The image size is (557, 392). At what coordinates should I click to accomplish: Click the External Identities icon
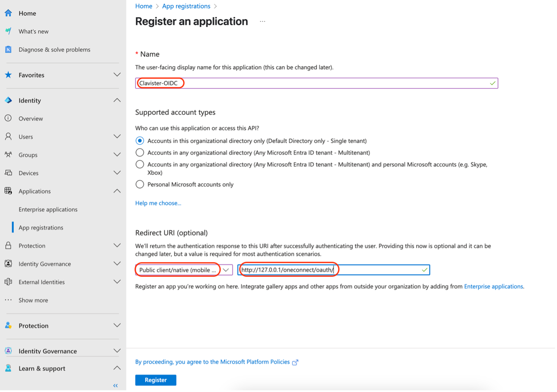8,282
